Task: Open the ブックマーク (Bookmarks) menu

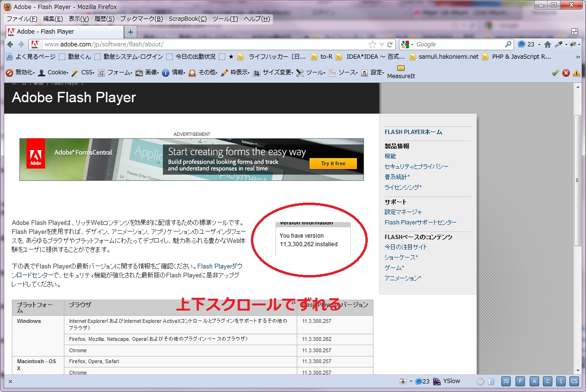Action: pyautogui.click(x=142, y=19)
